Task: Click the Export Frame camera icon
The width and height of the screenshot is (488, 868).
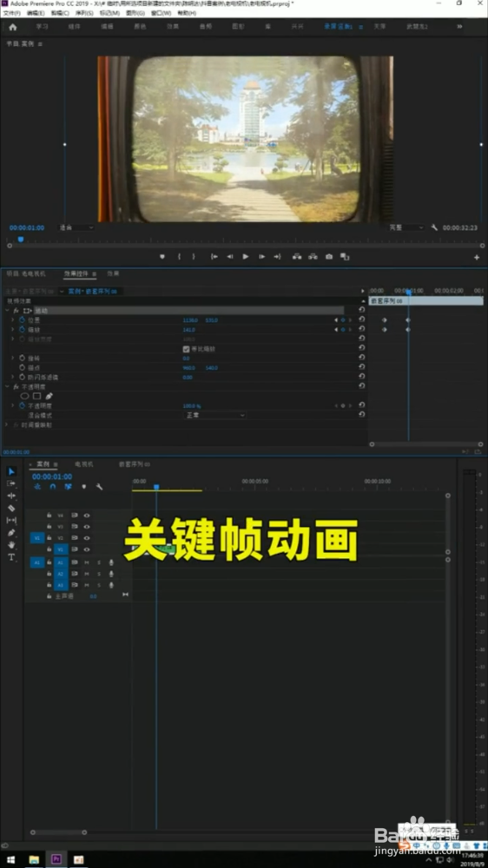Action: [329, 256]
